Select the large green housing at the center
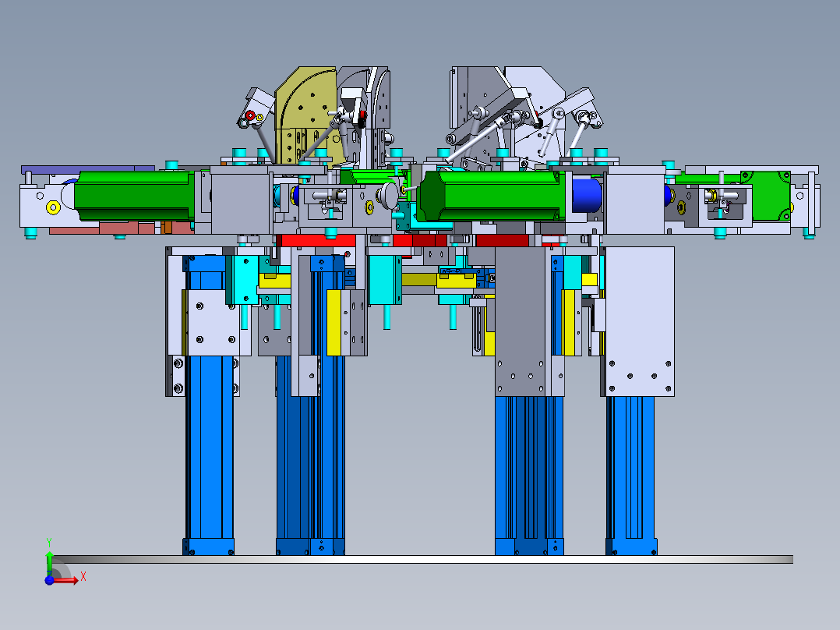This screenshot has height=630, width=840. (491, 196)
